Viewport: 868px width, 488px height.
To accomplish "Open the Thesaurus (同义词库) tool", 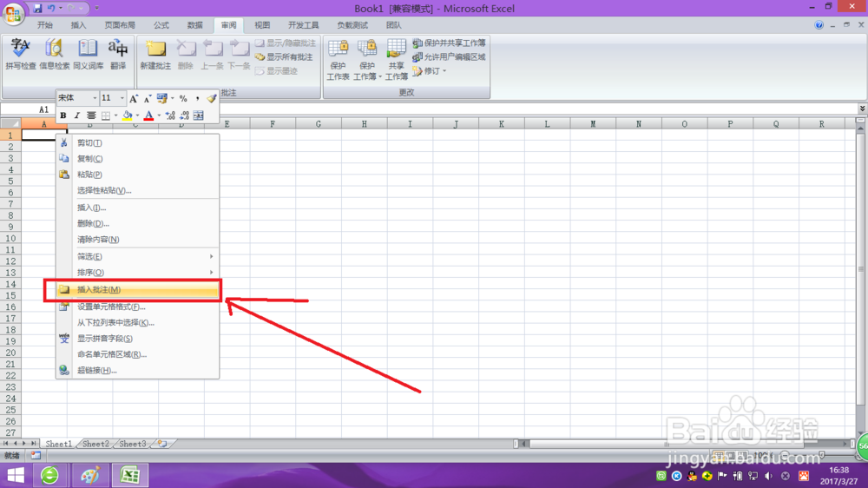I will click(88, 55).
